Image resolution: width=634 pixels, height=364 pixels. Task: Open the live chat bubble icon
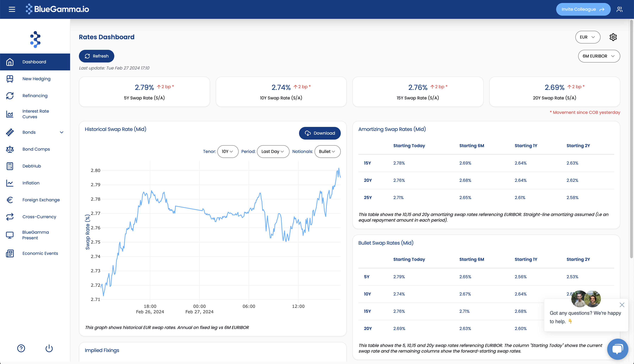coord(617,349)
